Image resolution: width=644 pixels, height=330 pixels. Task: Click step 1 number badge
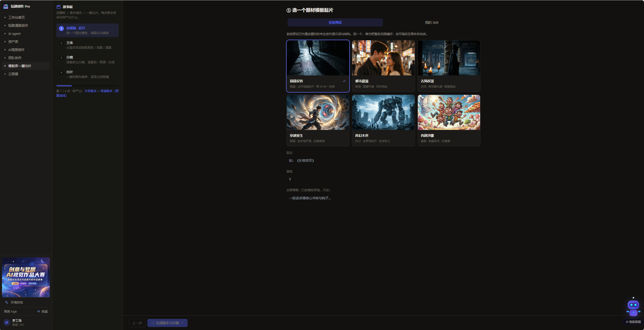coord(61,29)
